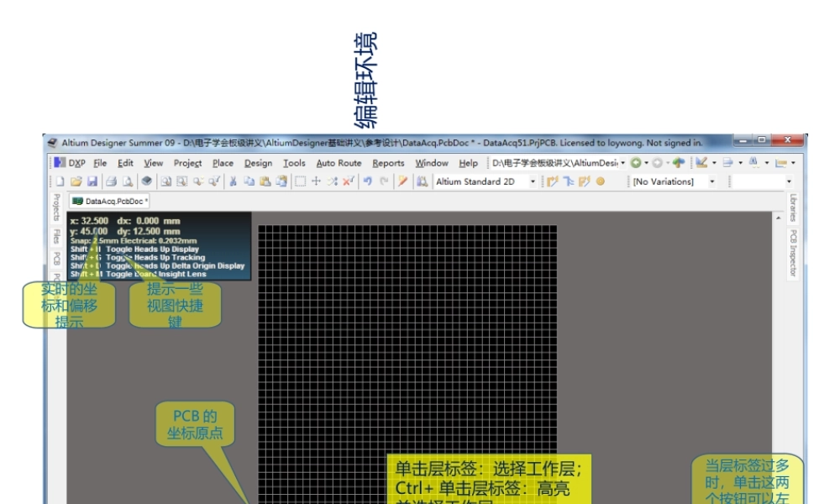The image size is (840, 504).
Task: Expand the empty rightmost toolbar dropdown
Action: 789,181
